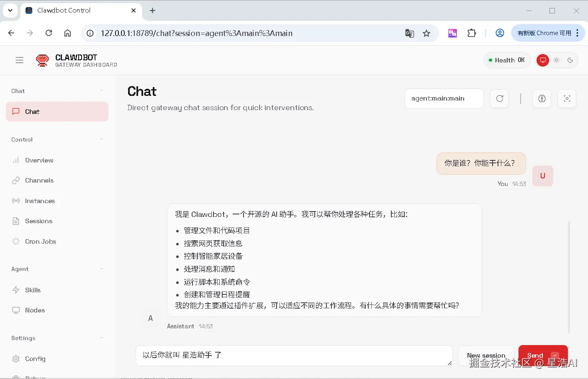Toggle focus mode icon button
588x379 pixels.
coord(567,98)
